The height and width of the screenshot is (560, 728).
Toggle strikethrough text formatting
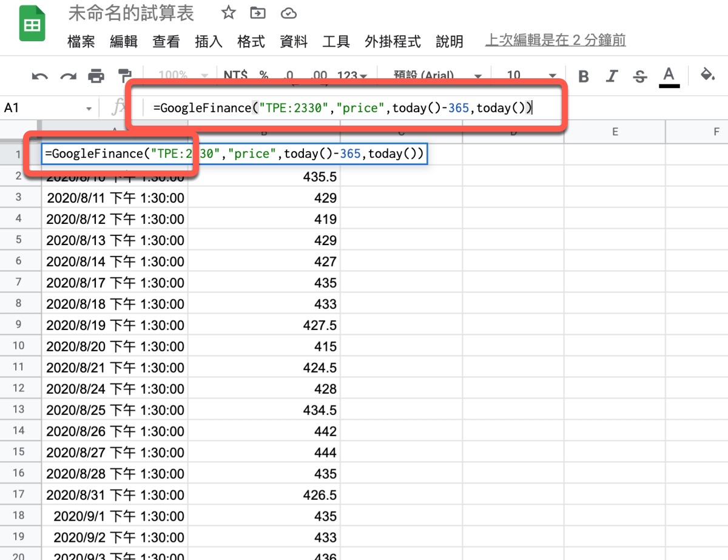[639, 76]
